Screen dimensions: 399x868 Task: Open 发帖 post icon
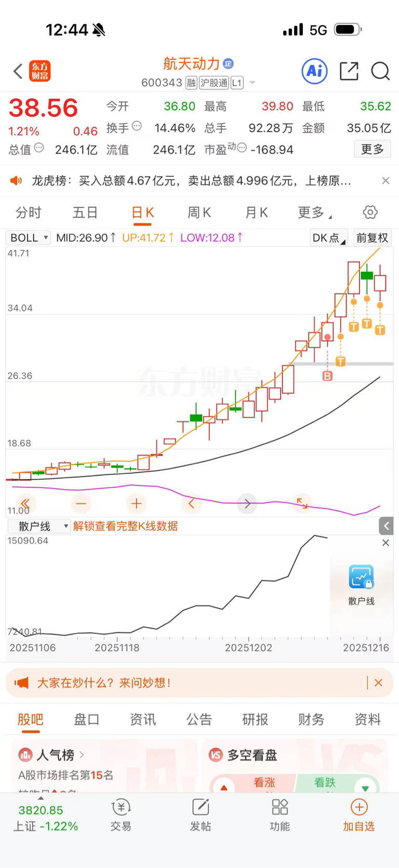pyautogui.click(x=201, y=815)
